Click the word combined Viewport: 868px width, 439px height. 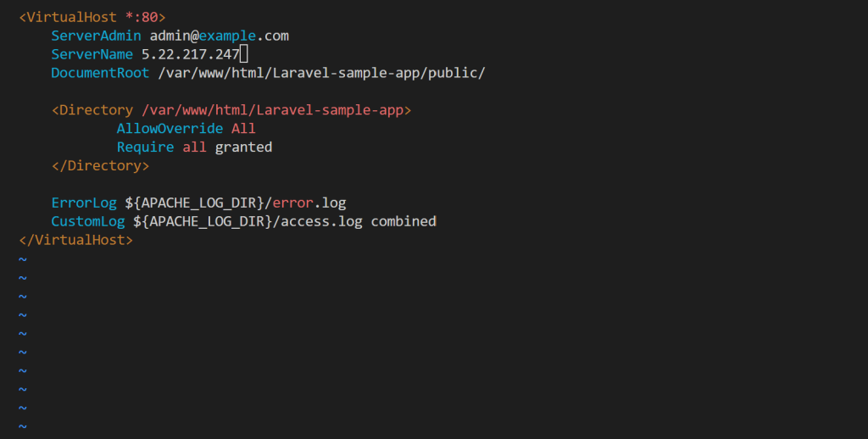coord(403,222)
